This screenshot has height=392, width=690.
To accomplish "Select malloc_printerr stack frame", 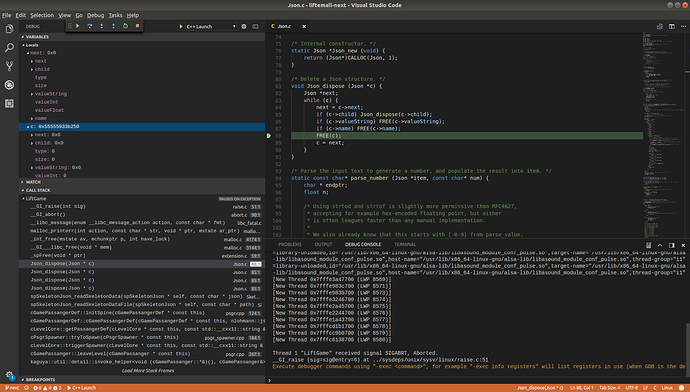I will [x=142, y=231].
